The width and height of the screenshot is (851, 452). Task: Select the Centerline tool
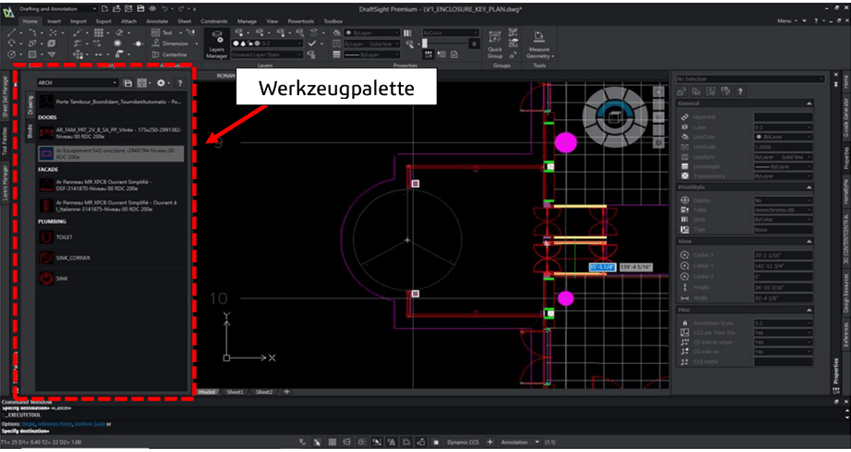175,55
